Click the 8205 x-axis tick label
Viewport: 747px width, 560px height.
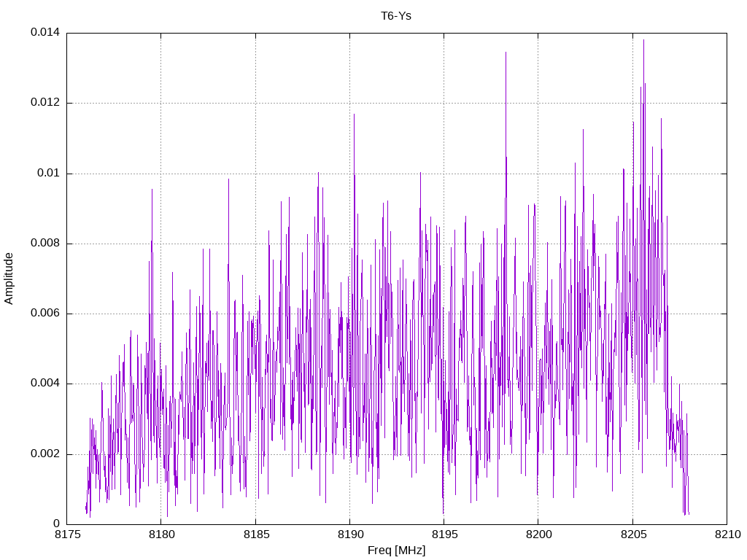click(634, 534)
